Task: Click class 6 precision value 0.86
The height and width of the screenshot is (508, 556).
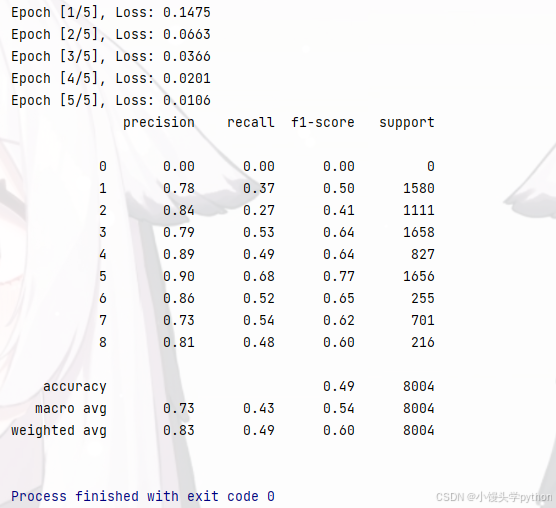Action: [x=179, y=298]
